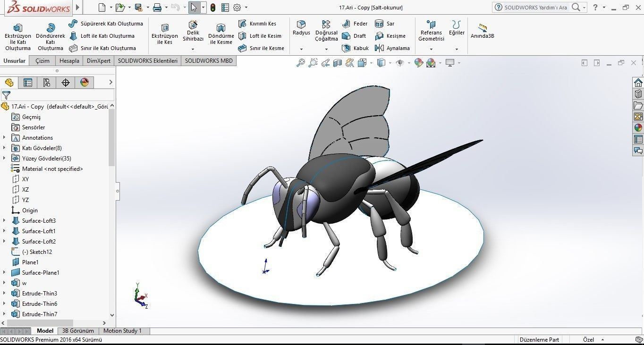Click Loft ile Kesim command
Image resolution: width=644 pixels, height=345 pixels.
click(260, 36)
